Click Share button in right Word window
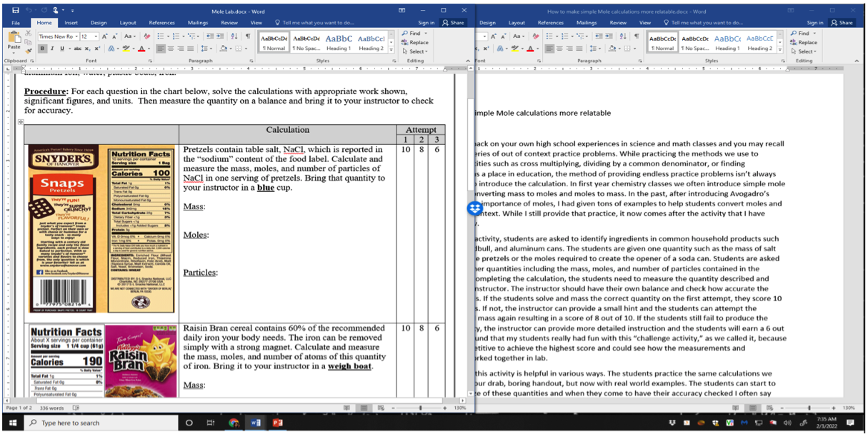The height and width of the screenshot is (434, 868). tap(842, 23)
